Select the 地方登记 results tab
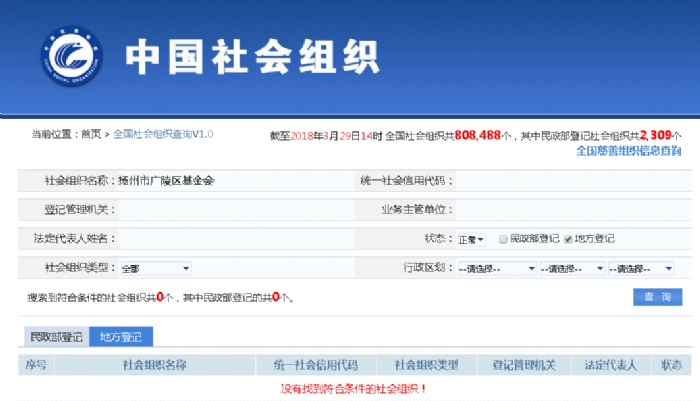 [120, 337]
